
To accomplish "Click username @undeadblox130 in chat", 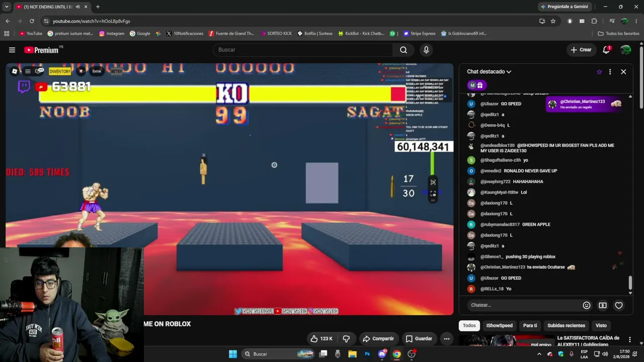I will pos(498,145).
